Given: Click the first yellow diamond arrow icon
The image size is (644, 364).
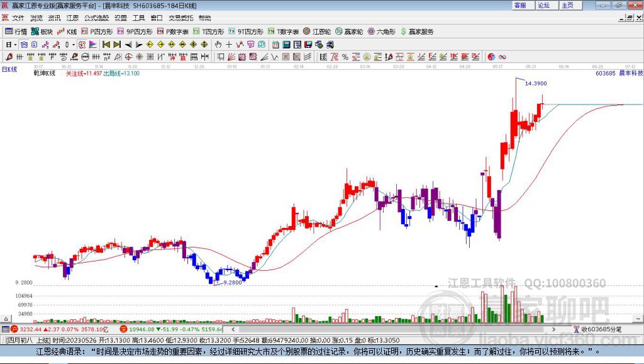Looking at the screenshot, I should tap(150, 45).
